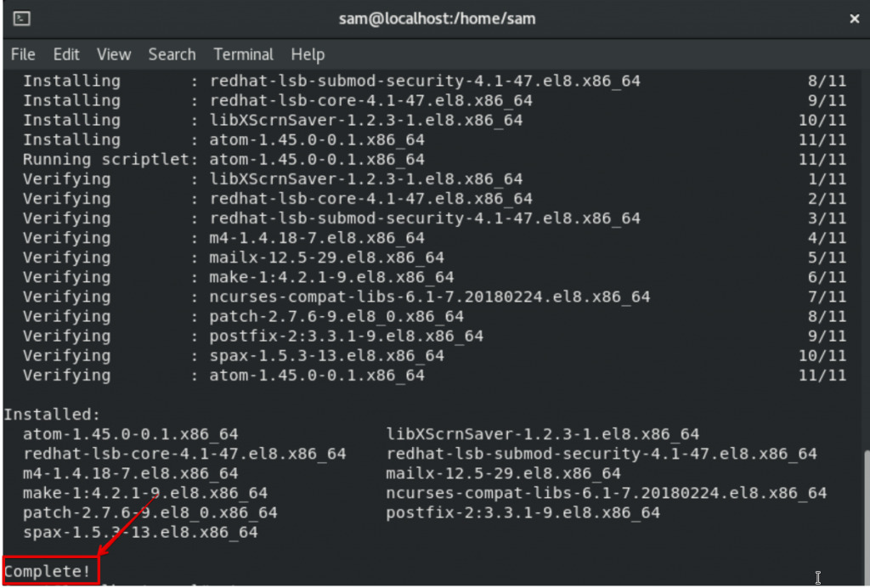Screen dimensions: 870x588
Task: Open the Edit menu
Action: [66, 54]
